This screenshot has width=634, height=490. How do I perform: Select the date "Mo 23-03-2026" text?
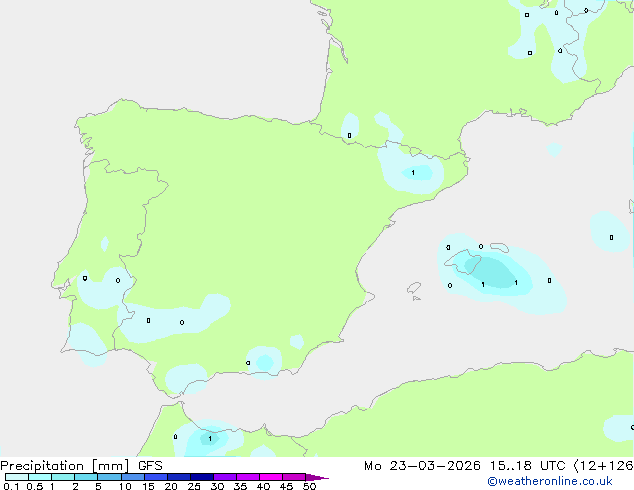(x=422, y=466)
